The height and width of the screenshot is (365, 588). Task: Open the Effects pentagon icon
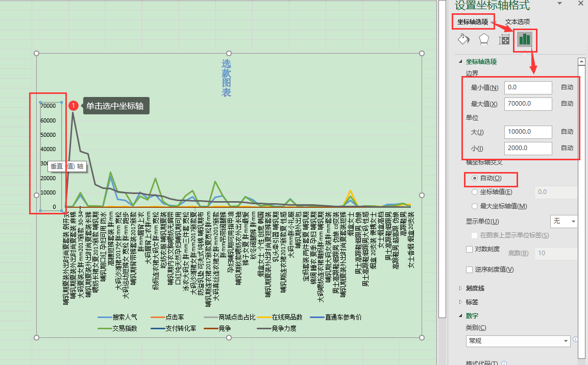[483, 39]
